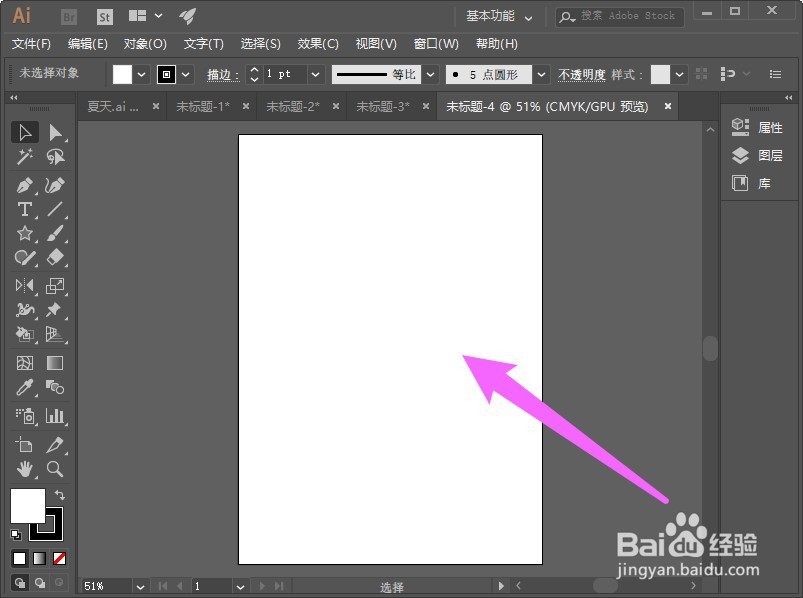The image size is (803, 598).
Task: Open the artboard number dropdown
Action: coord(240,586)
